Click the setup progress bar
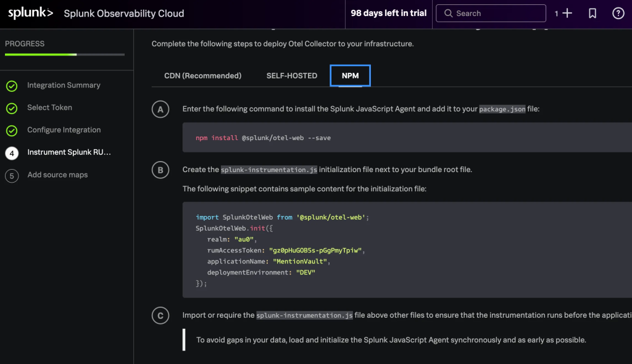The image size is (632, 364). [65, 54]
